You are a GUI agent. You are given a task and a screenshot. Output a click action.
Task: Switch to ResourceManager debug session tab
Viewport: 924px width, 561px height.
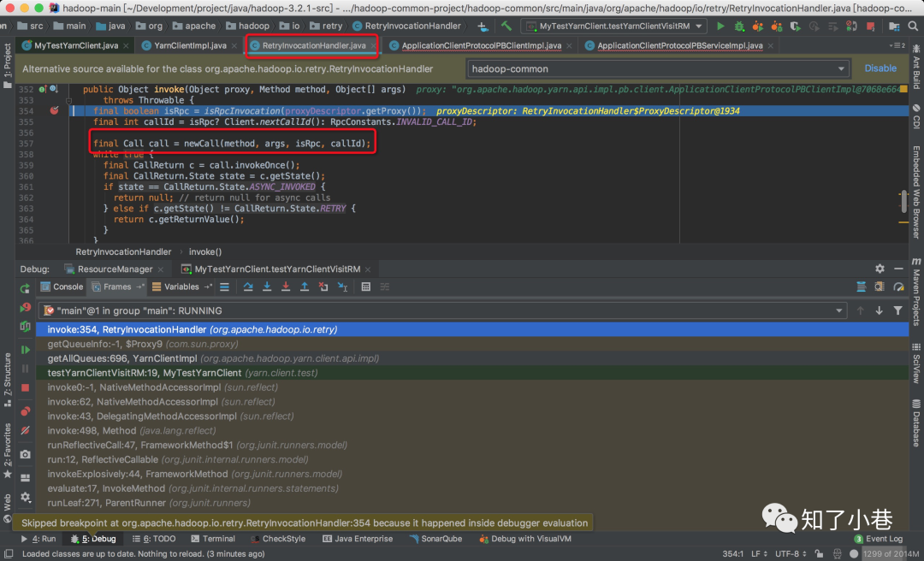point(115,269)
